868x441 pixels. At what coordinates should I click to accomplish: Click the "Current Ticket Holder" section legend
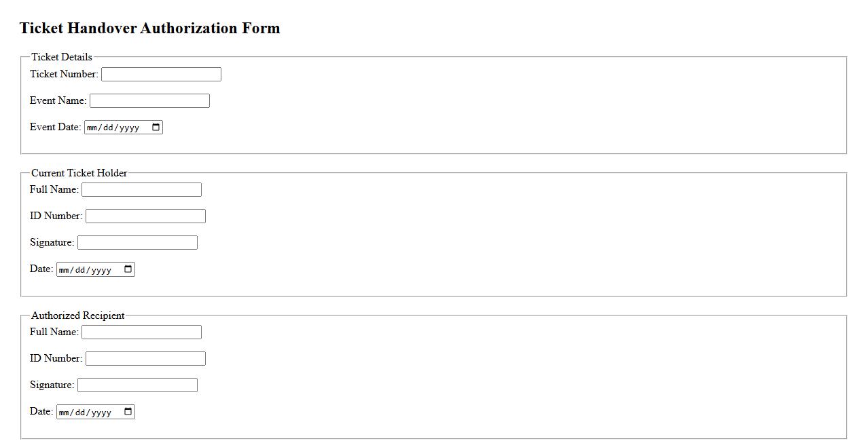tap(79, 173)
